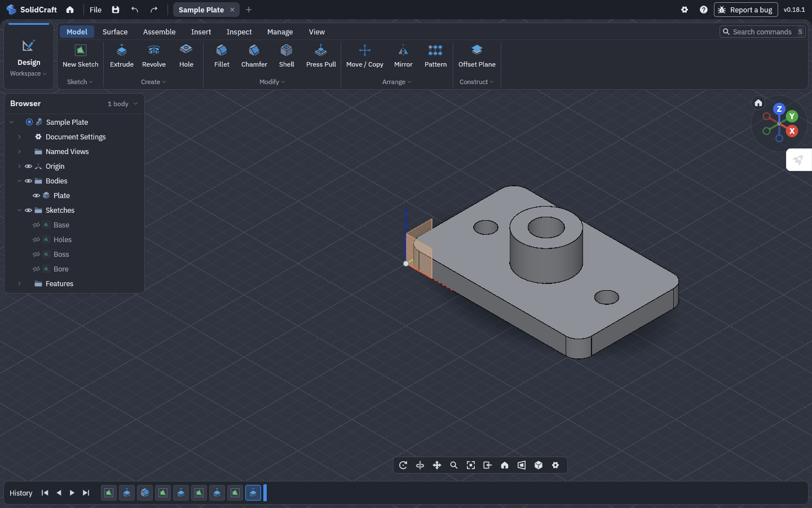The height and width of the screenshot is (508, 812).
Task: Open the Modify group dropdown
Action: pos(272,82)
